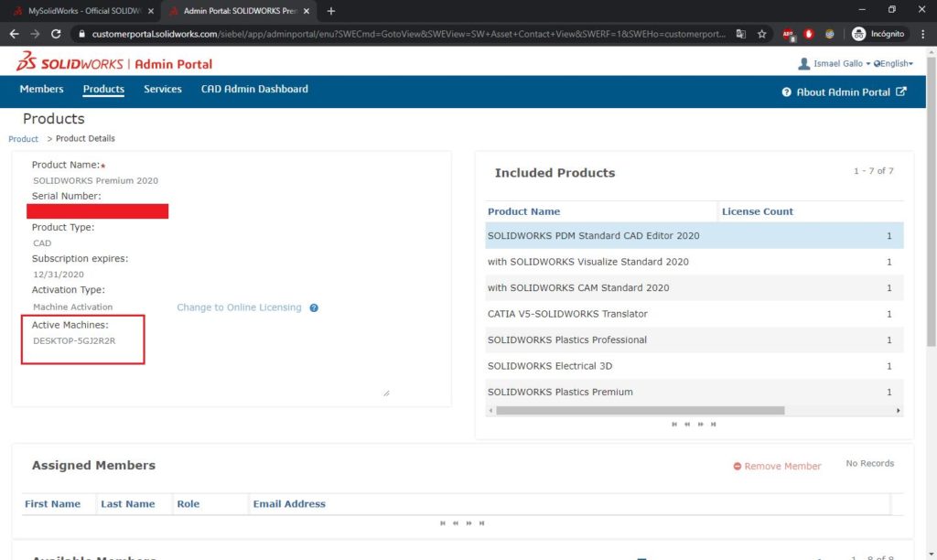Open the Products menu

(x=103, y=89)
